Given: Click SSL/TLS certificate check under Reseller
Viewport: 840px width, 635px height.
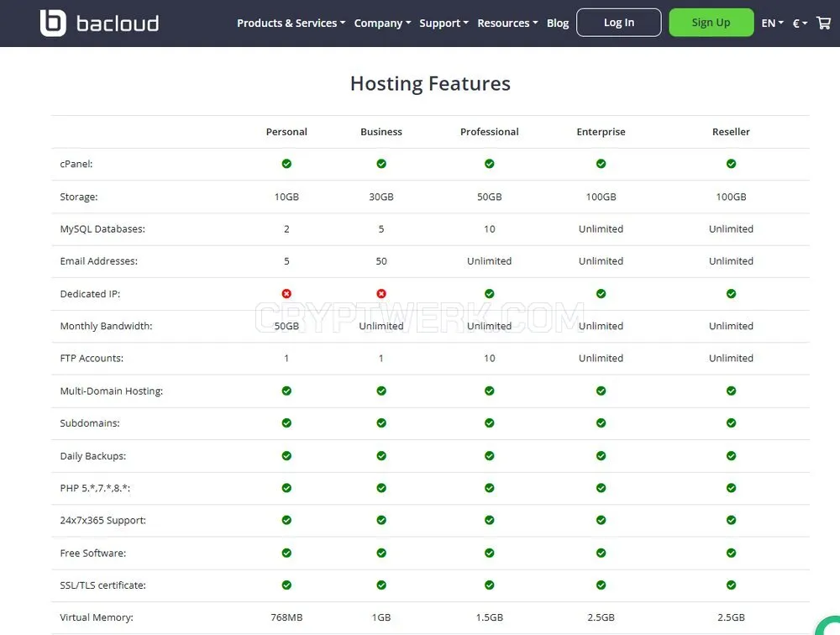Looking at the screenshot, I should point(731,585).
